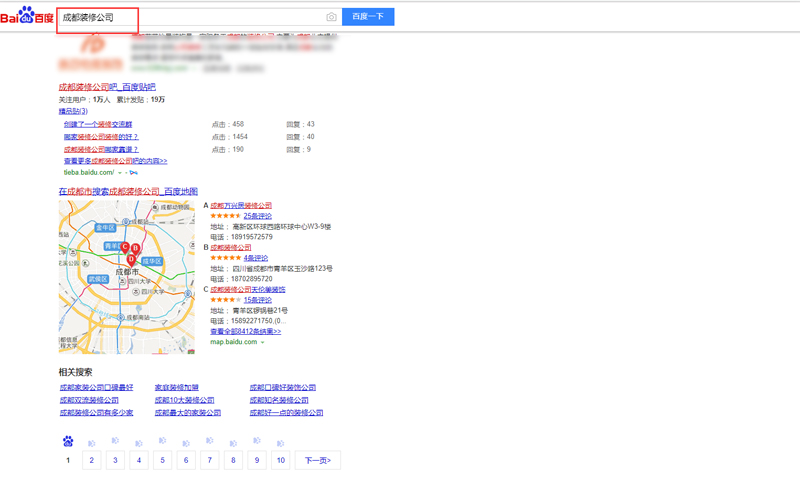
Task: Open the 成都装修公司吧_百度贴吧 result
Action: click(x=107, y=87)
